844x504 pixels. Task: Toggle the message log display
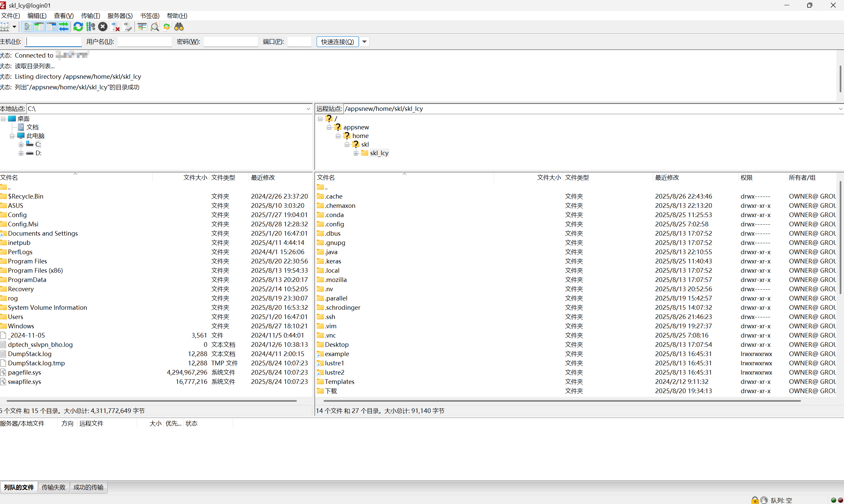point(27,26)
